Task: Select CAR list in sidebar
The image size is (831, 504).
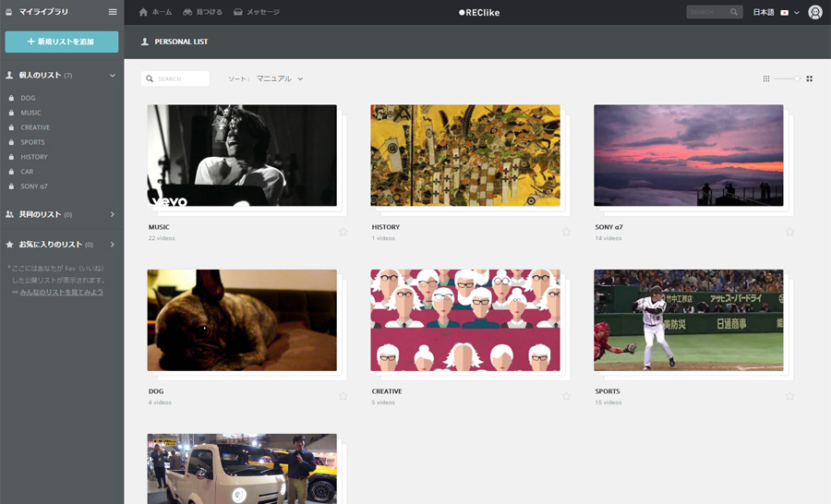Action: tap(27, 172)
